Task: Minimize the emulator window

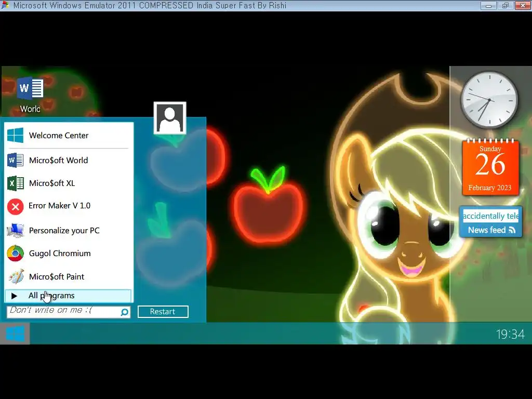Action: 488,5
